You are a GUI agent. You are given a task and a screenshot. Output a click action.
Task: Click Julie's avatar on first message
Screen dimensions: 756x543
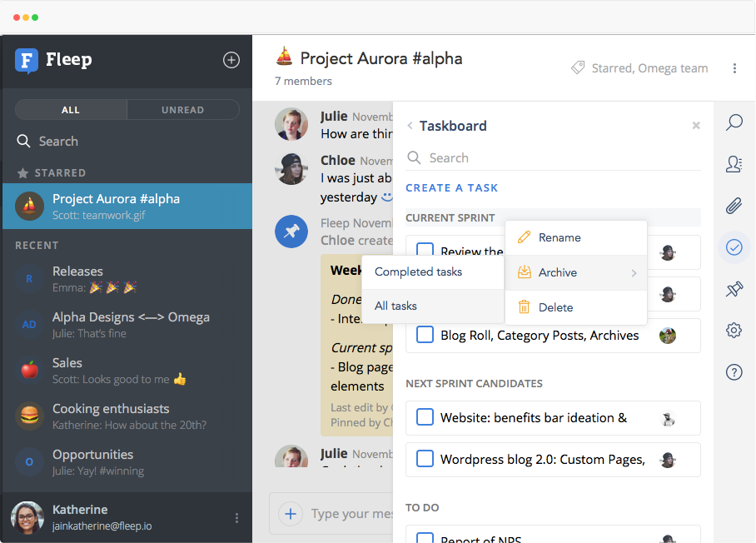[x=291, y=124]
